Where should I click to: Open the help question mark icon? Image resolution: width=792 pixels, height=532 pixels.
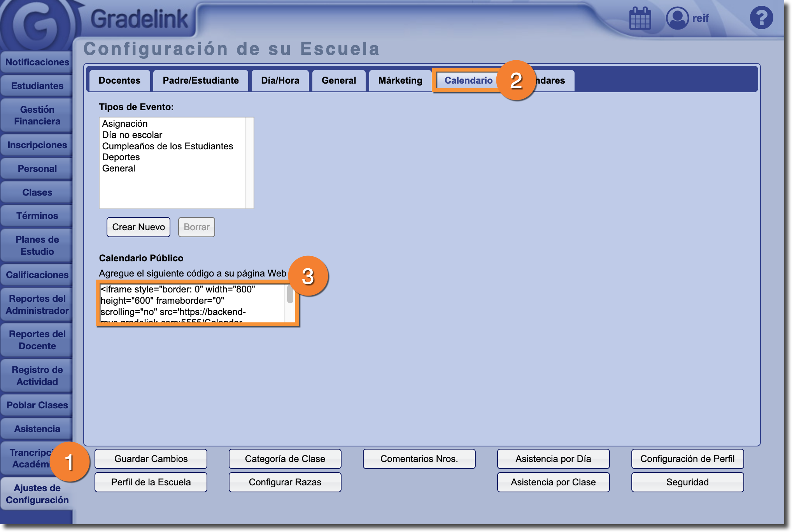coord(761,18)
